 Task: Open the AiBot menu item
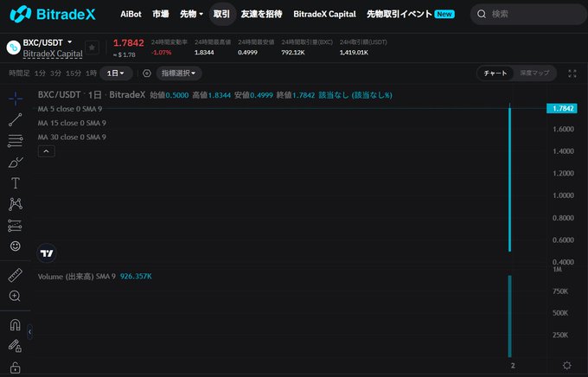click(131, 14)
